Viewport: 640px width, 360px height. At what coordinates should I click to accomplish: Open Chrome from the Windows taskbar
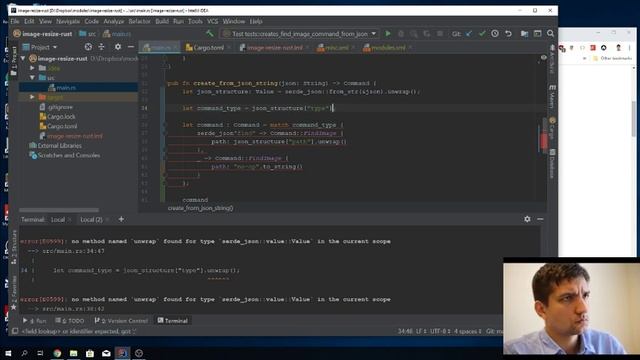coord(57,353)
